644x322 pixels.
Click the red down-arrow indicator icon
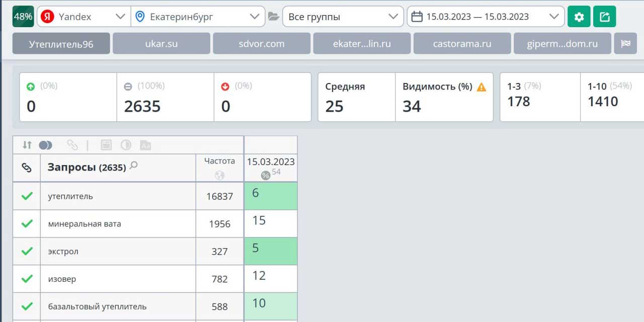(225, 87)
